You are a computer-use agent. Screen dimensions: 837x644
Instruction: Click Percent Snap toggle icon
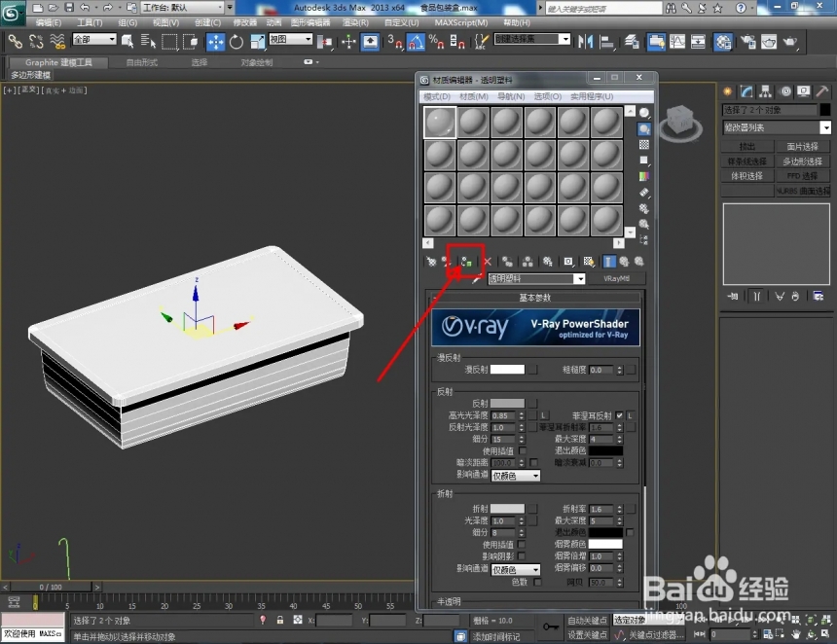[x=436, y=42]
